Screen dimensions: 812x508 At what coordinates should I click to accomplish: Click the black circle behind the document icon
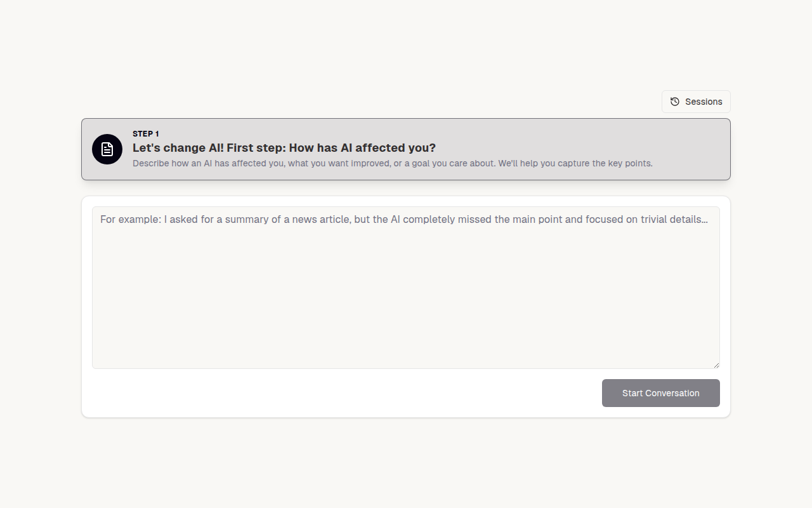click(x=107, y=149)
